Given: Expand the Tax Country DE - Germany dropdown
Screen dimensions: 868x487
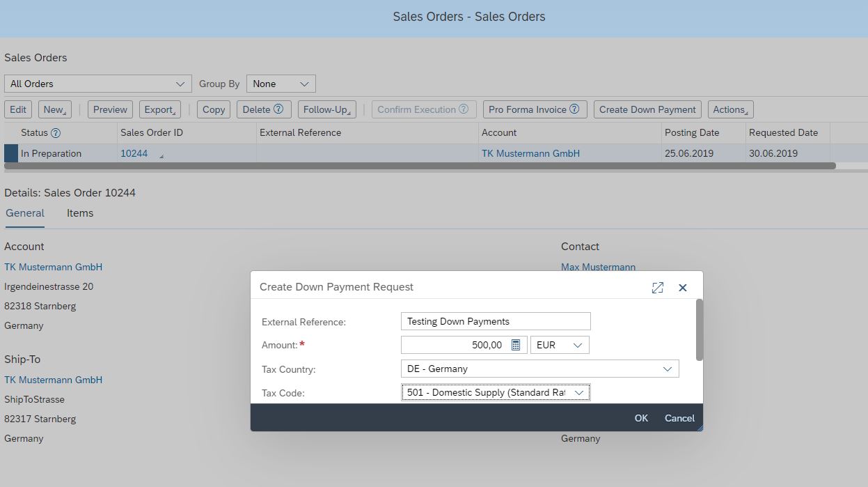Looking at the screenshot, I should (540, 369).
